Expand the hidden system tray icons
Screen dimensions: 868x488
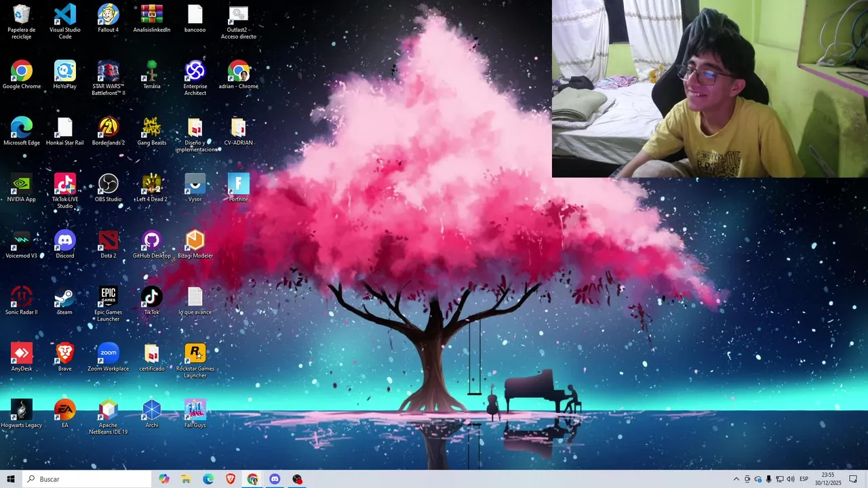click(x=736, y=479)
